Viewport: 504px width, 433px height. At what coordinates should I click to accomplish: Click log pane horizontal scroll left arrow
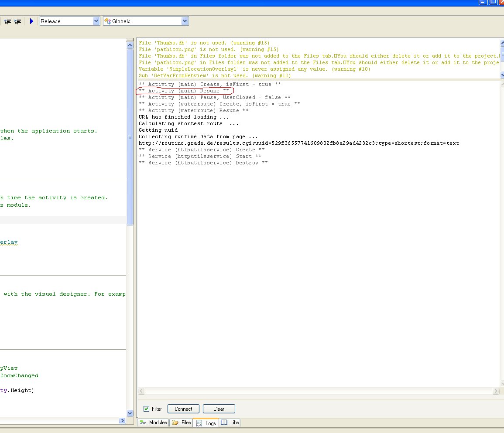142,391
